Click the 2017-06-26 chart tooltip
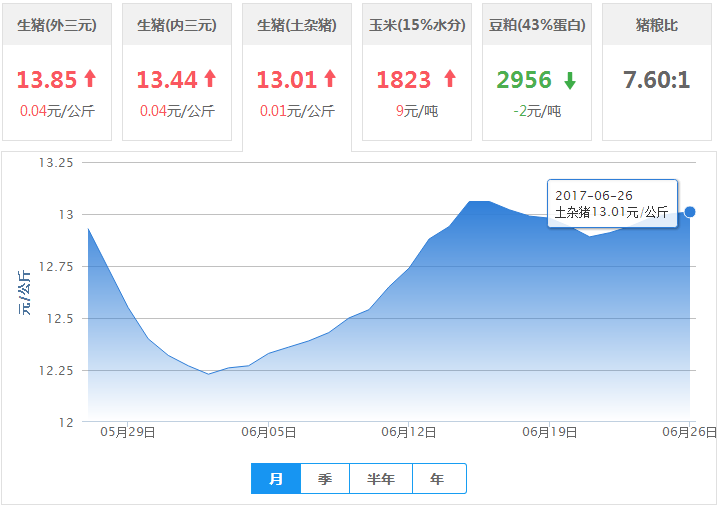Image resolution: width=720 pixels, height=509 pixels. 612,203
